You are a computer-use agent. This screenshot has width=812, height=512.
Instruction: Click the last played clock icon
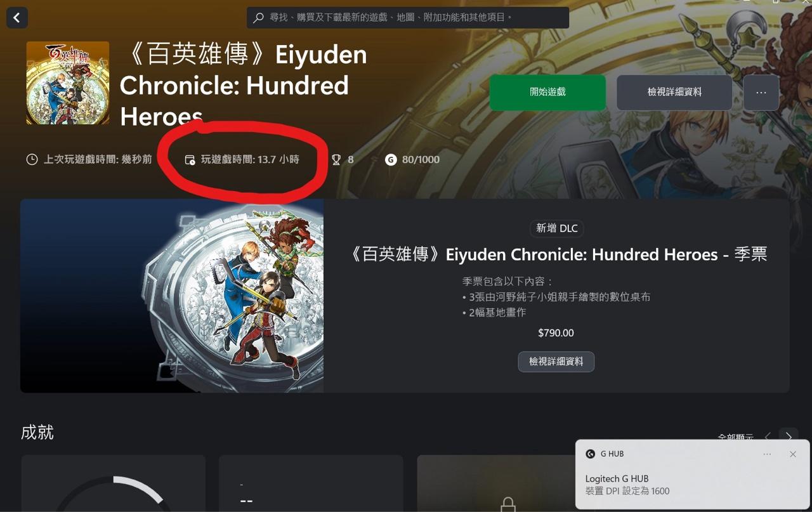[x=32, y=159]
